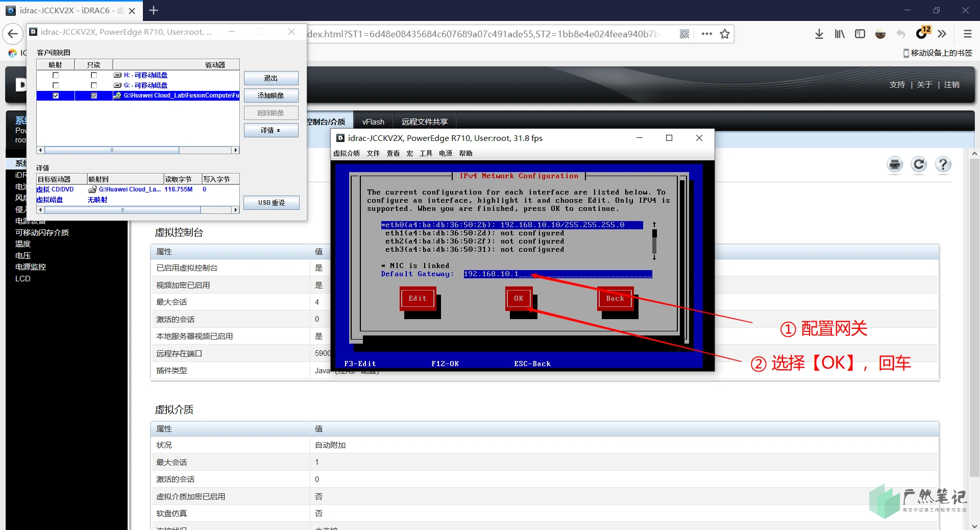Open the 电源 menu in console window
Screen dimensions: 980x530
tap(446, 153)
